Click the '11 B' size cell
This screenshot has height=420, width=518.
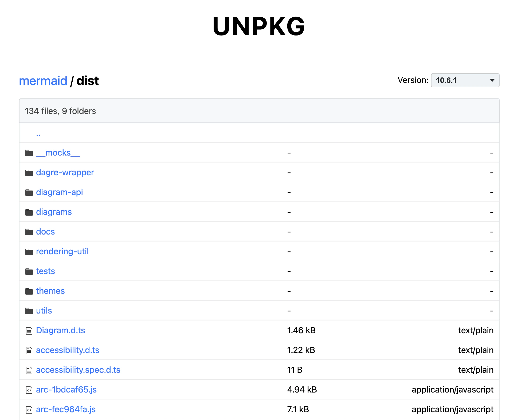[295, 370]
